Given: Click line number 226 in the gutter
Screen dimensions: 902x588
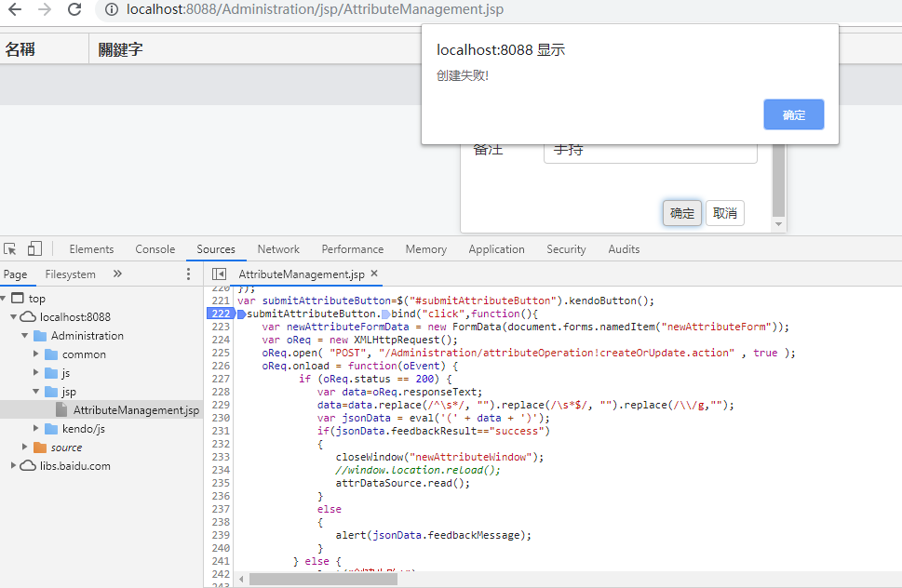Looking at the screenshot, I should (x=221, y=366).
